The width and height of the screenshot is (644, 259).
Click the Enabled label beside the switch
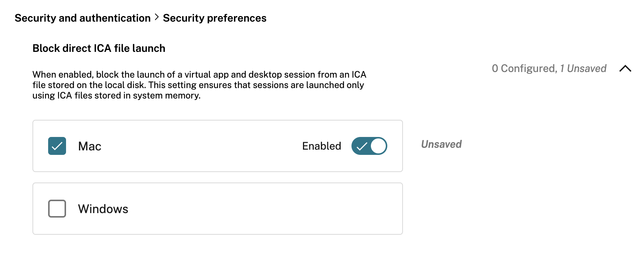coord(321,146)
